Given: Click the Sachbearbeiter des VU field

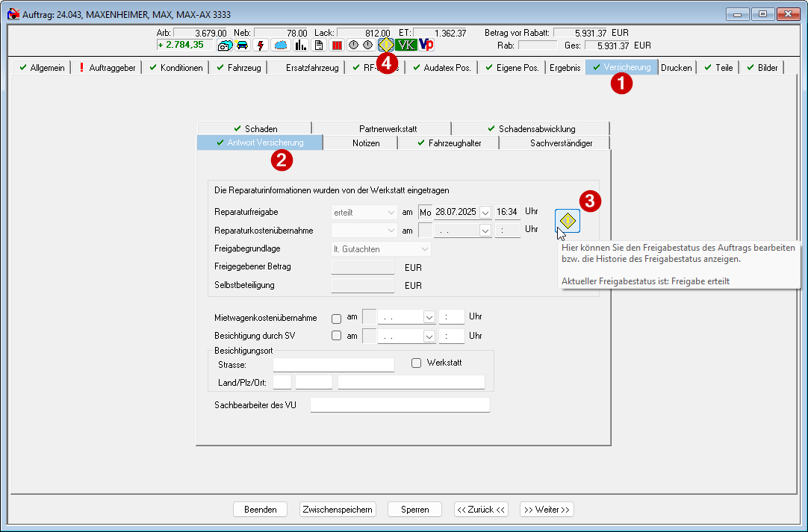Looking at the screenshot, I should 400,405.
